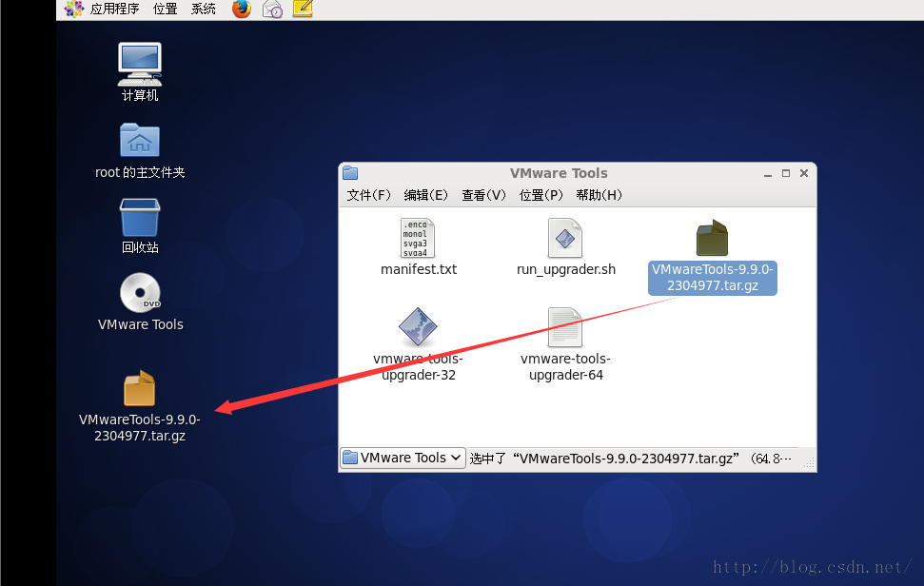This screenshot has width=924, height=586.
Task: Click VMwareTools-9.9.0 archive icon in file window
Action: coord(712,238)
